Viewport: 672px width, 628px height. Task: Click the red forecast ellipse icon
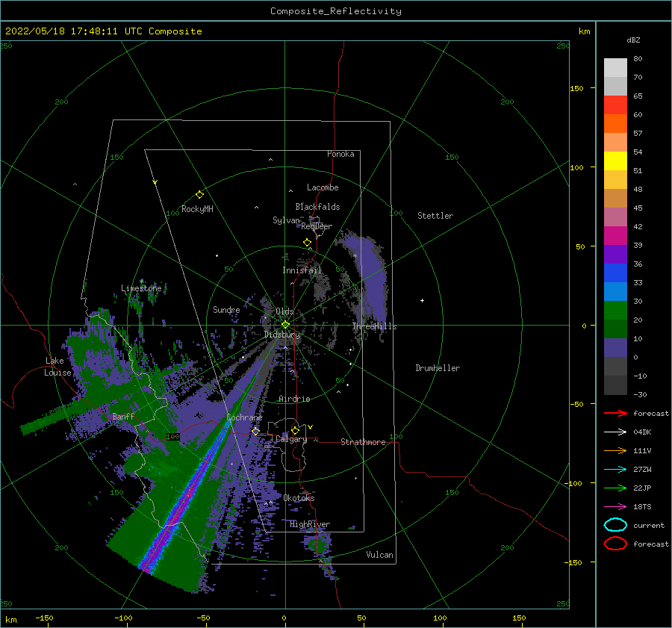coord(615,544)
